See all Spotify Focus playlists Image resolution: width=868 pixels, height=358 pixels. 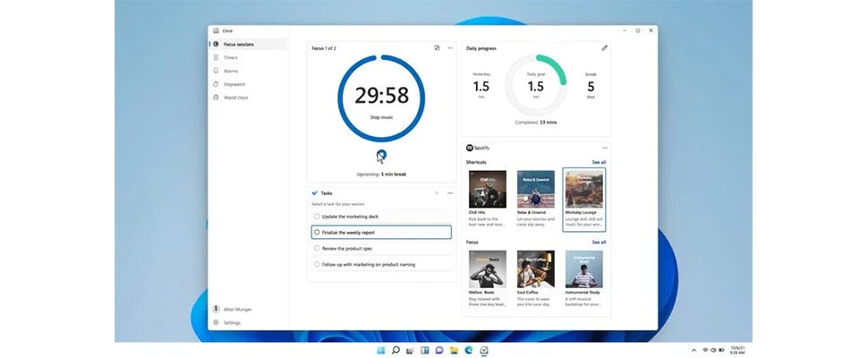599,243
